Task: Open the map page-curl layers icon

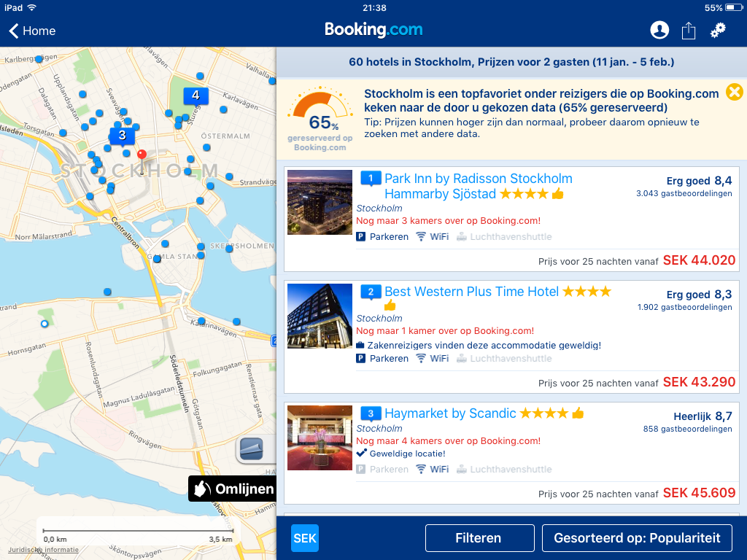Action: (251, 448)
